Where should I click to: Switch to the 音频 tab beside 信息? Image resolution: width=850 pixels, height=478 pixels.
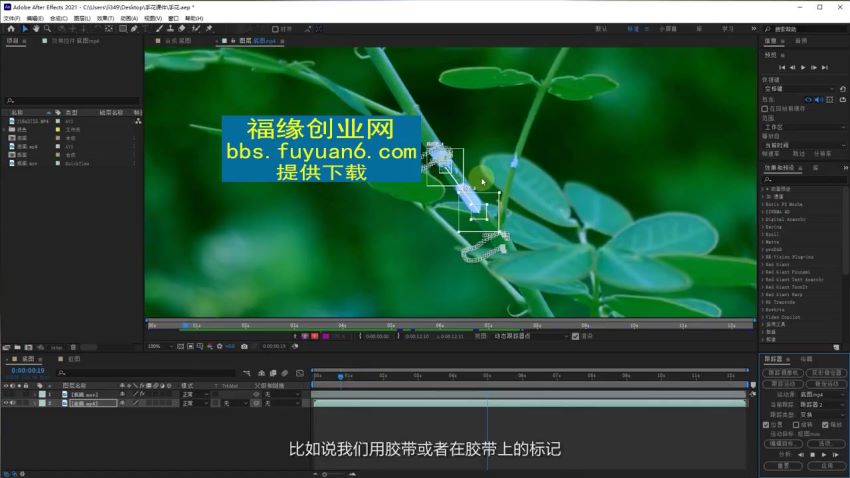pos(801,41)
